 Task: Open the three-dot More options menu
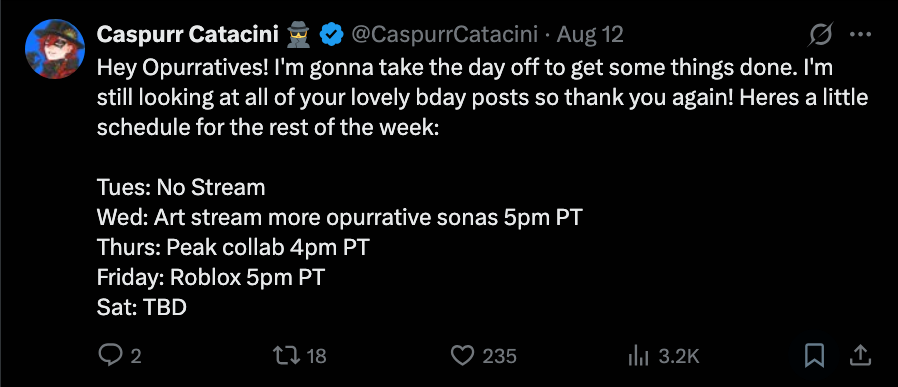(860, 35)
